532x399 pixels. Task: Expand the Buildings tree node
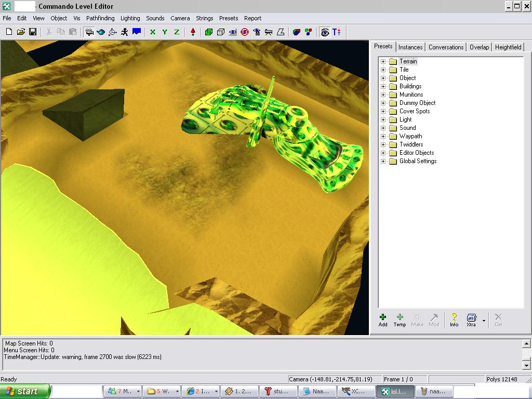383,86
